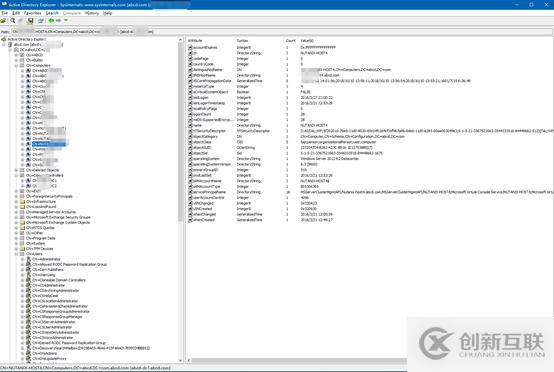
Task: Open the History menu
Action: [x=92, y=13]
